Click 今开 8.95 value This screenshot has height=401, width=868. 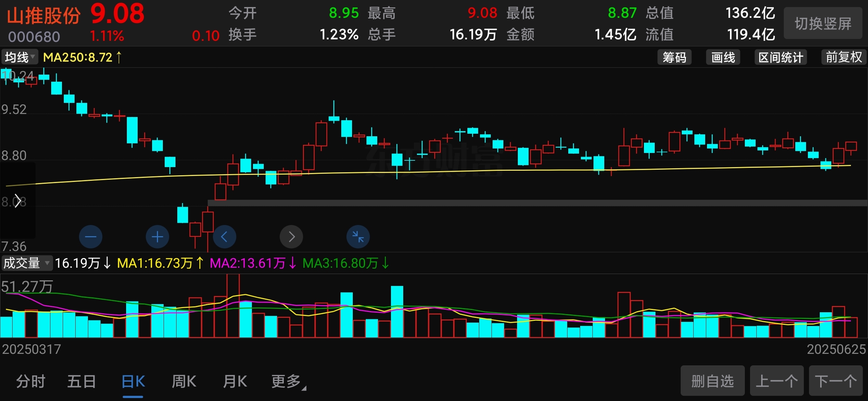pos(344,13)
